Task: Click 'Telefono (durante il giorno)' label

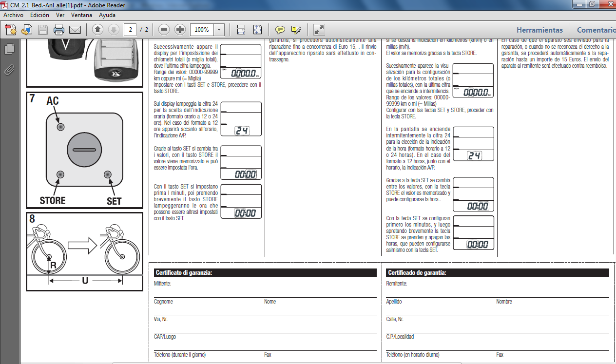Action: pos(180,355)
